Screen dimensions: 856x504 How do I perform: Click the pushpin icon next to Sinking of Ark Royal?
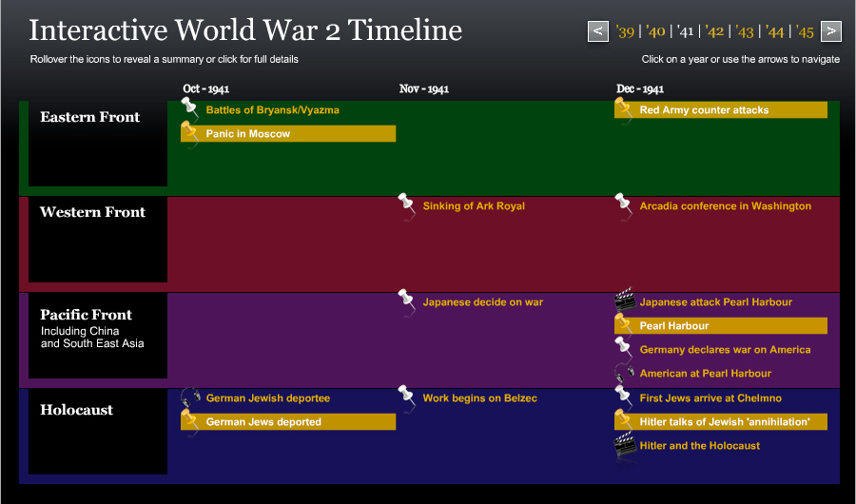(407, 205)
